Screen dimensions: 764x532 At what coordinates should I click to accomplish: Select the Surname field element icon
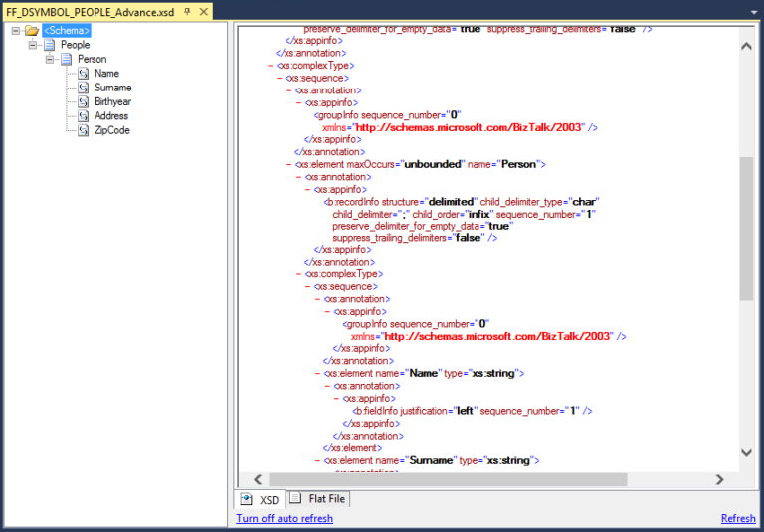[85, 88]
